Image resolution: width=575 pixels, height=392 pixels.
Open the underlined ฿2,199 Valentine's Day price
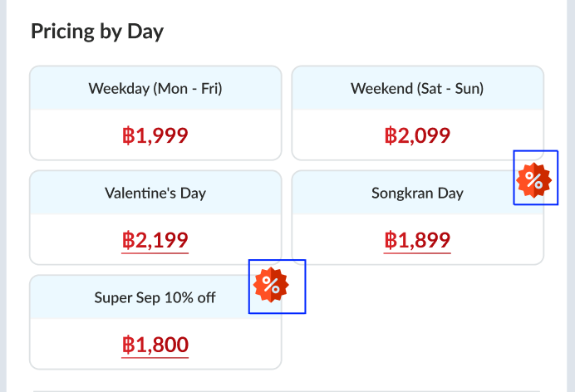[x=155, y=241]
